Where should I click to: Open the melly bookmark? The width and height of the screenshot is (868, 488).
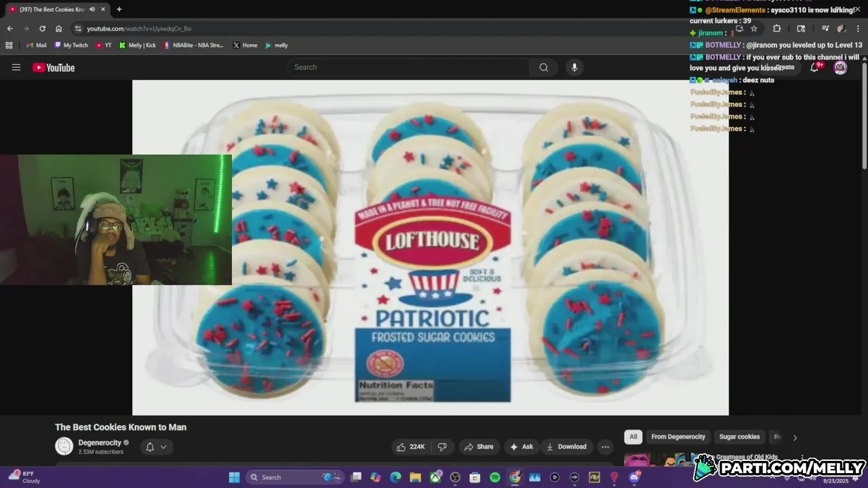277,45
